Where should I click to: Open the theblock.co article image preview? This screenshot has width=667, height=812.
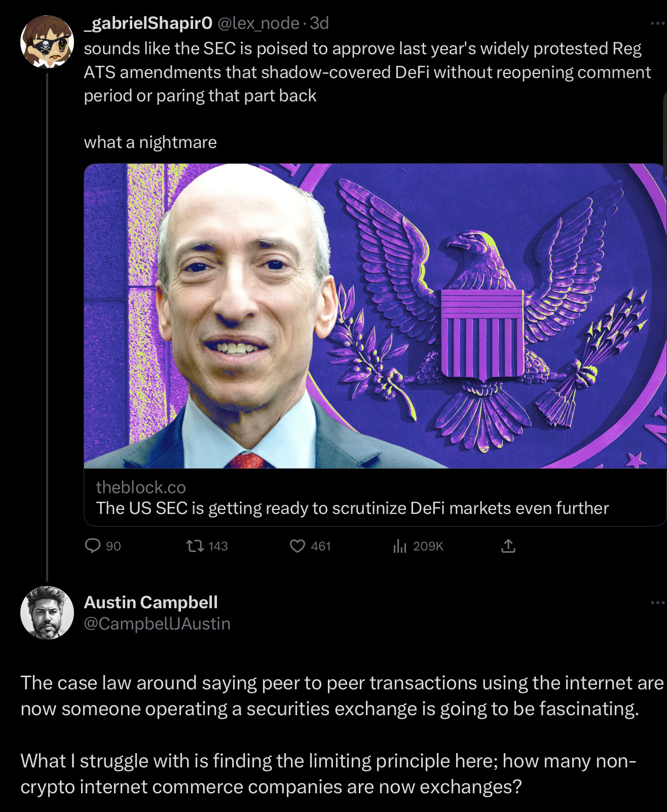pos(374,316)
